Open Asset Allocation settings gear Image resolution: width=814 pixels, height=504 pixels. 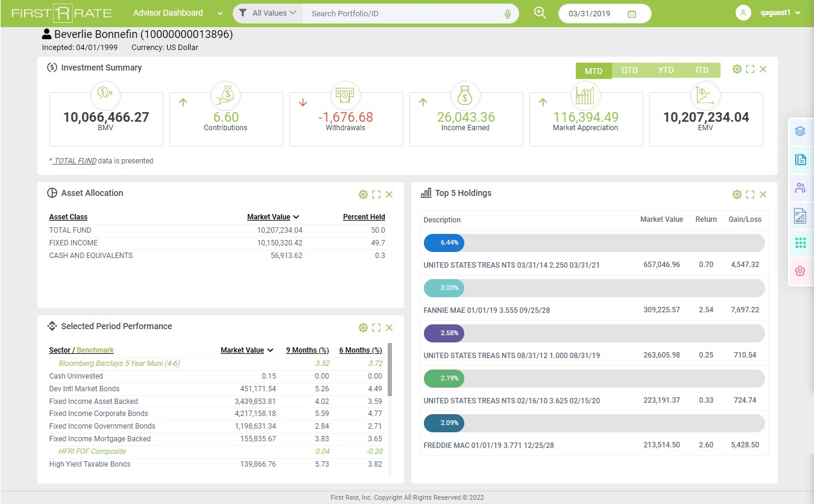363,194
